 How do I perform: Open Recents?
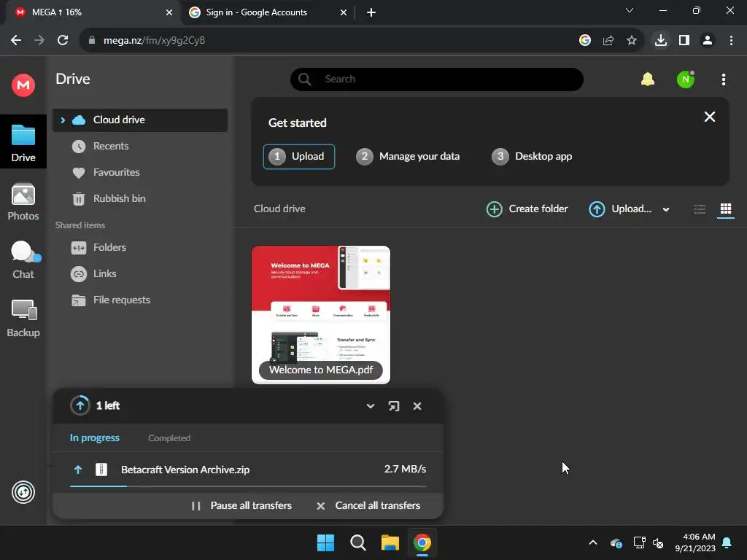(111, 146)
